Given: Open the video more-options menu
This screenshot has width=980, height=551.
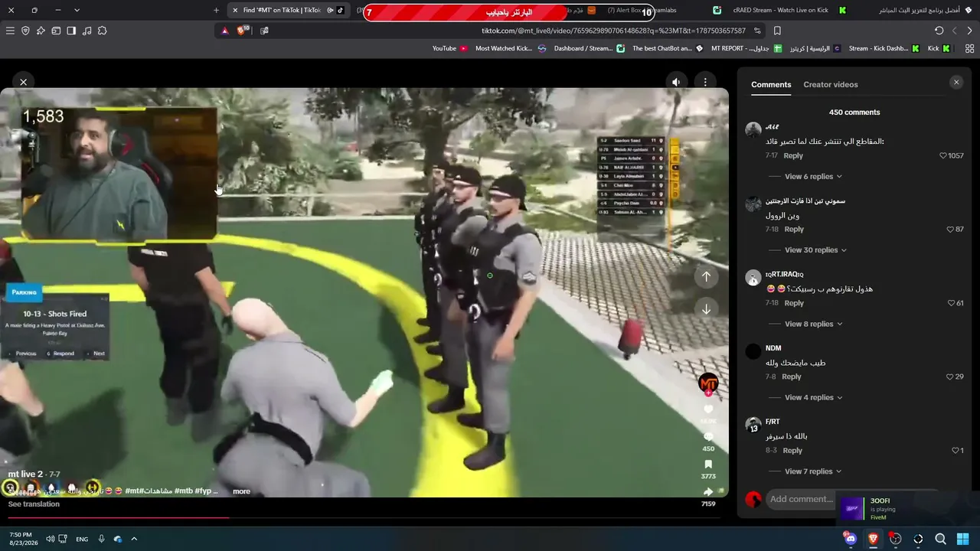Looking at the screenshot, I should pyautogui.click(x=705, y=82).
